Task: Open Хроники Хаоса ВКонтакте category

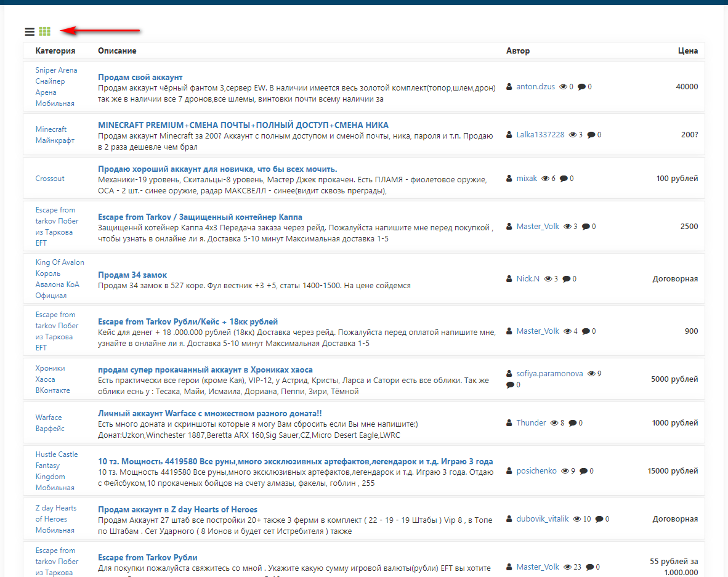Action: [x=52, y=379]
